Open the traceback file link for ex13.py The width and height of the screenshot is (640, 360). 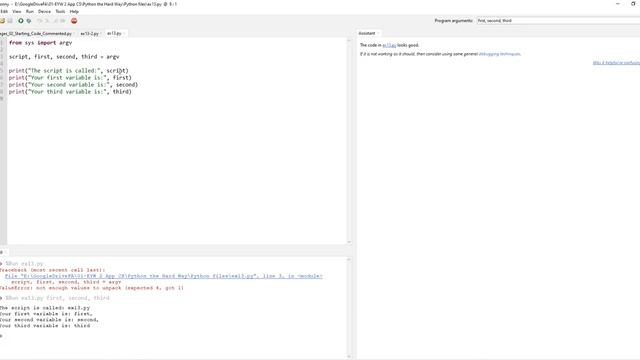click(x=164, y=276)
